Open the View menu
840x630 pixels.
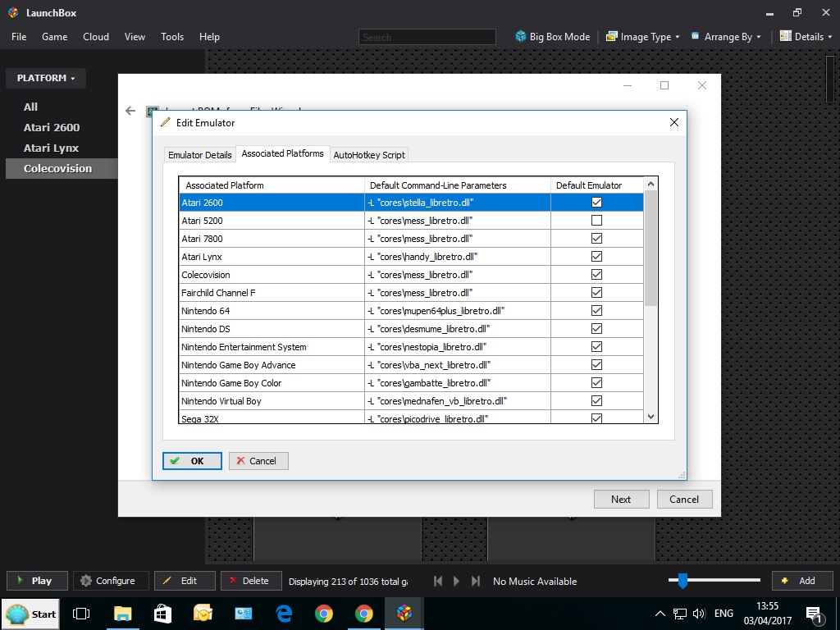tap(135, 36)
